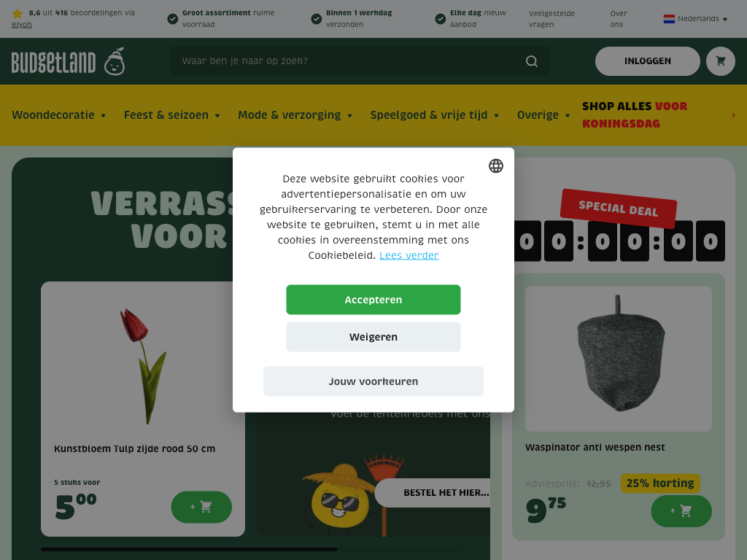
Task: Open the shopping cart icon in header
Action: [720, 61]
